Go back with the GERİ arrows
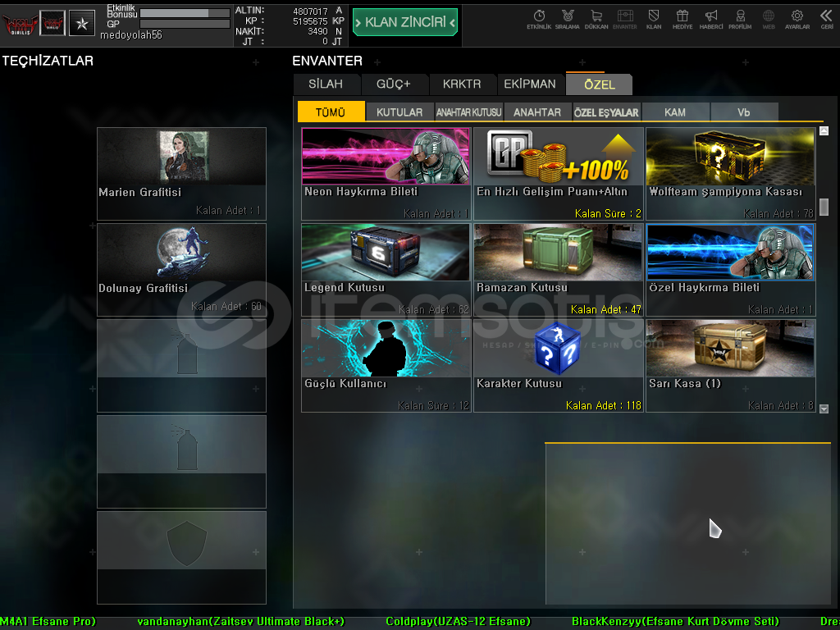The height and width of the screenshot is (630, 840). point(827,20)
